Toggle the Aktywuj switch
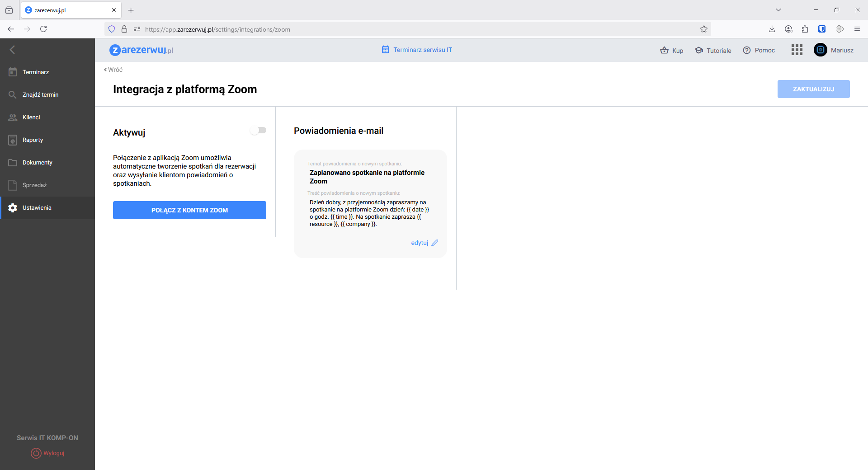 point(258,131)
